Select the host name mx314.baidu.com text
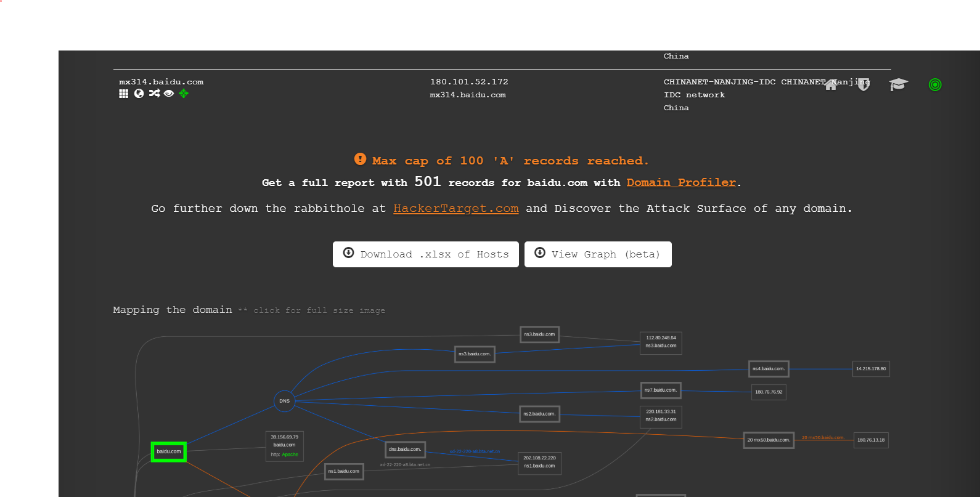This screenshot has width=980, height=497. click(x=161, y=82)
